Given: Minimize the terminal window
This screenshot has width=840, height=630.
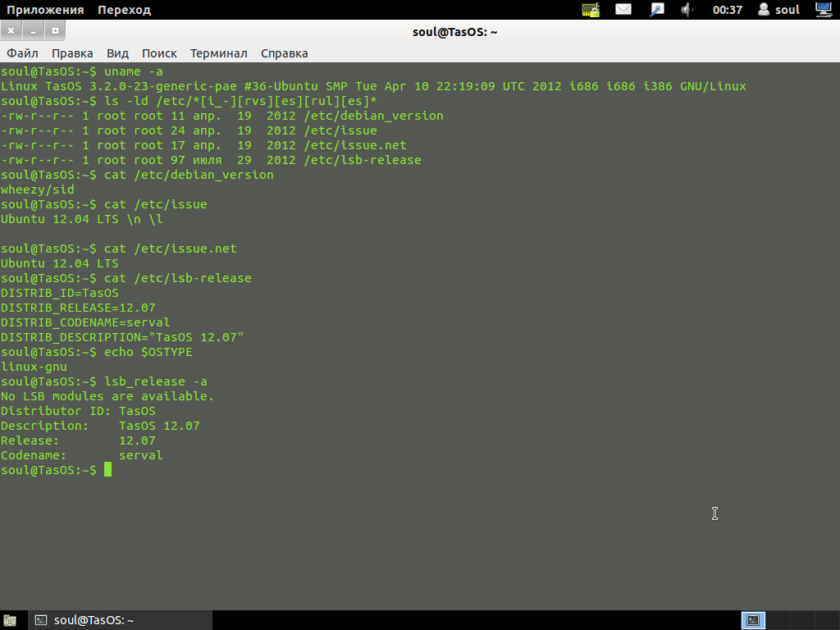Looking at the screenshot, I should (33, 31).
